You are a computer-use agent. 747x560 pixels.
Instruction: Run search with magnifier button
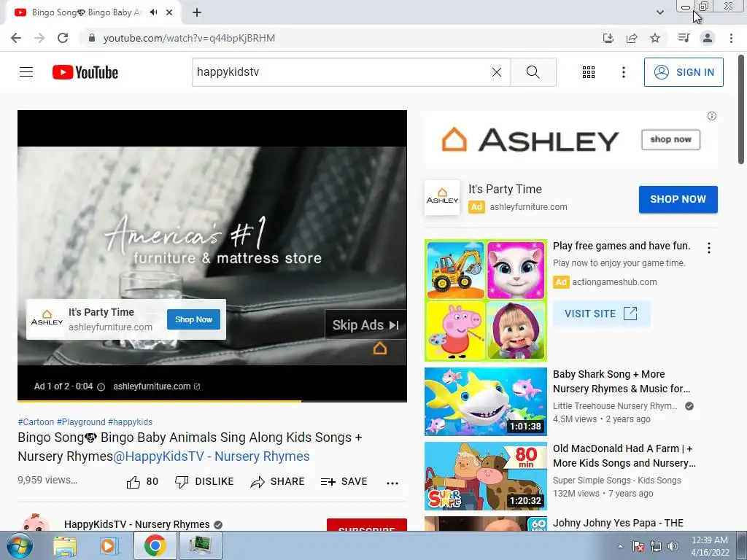click(x=533, y=72)
